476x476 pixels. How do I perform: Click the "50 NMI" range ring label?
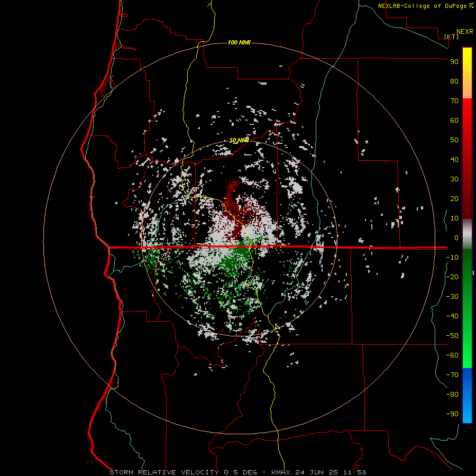(x=239, y=140)
